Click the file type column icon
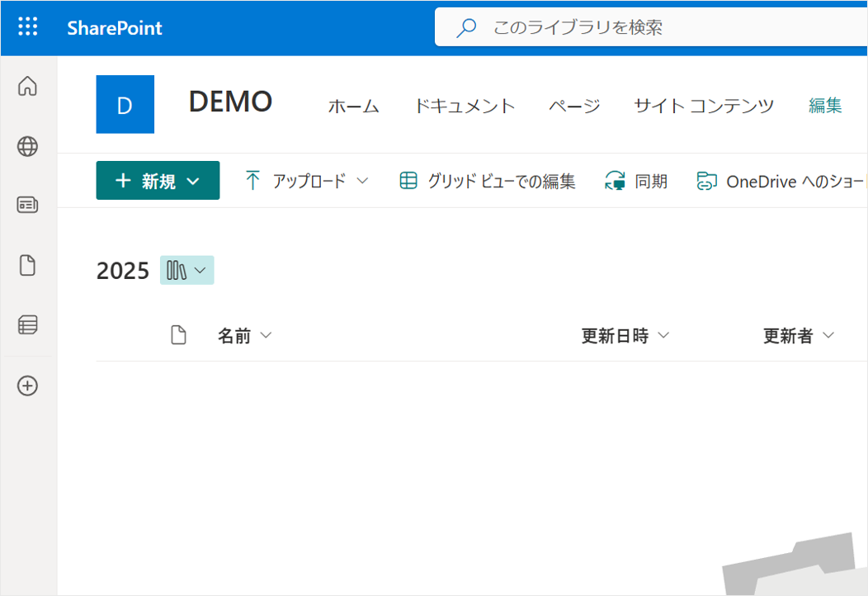 point(178,335)
